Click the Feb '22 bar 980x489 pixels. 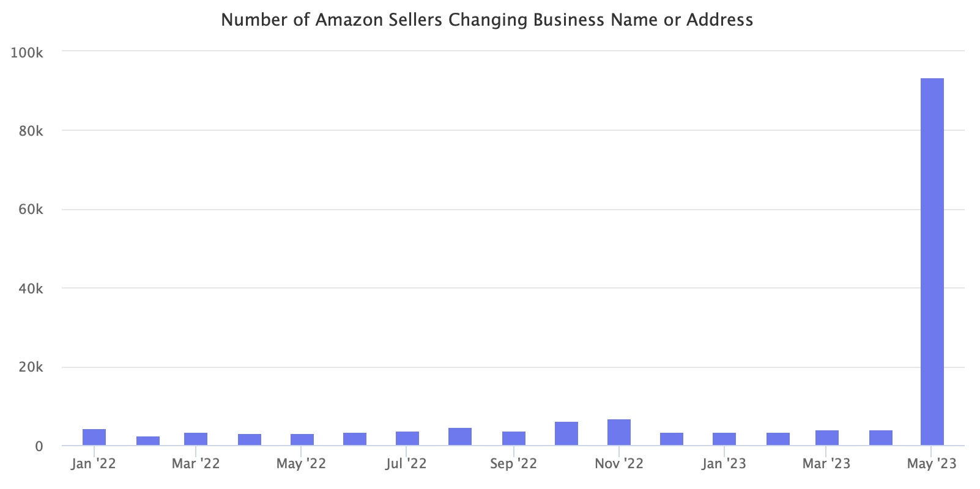click(x=148, y=441)
